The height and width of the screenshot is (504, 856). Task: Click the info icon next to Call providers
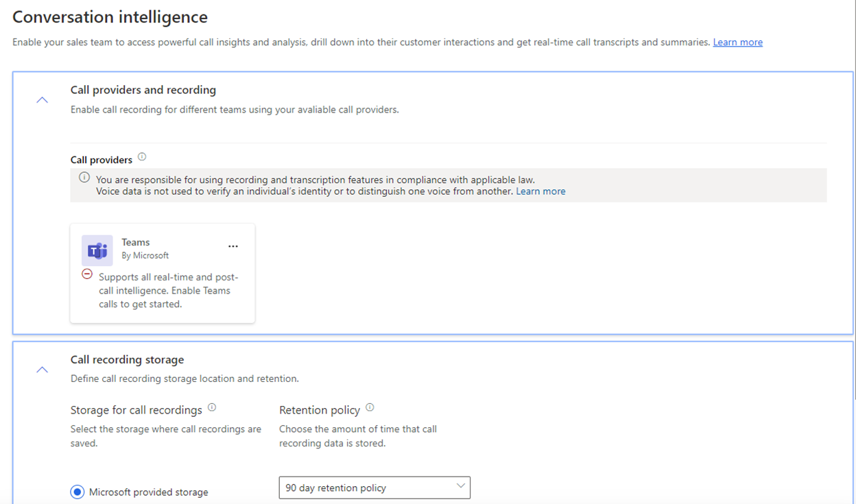[x=142, y=156]
